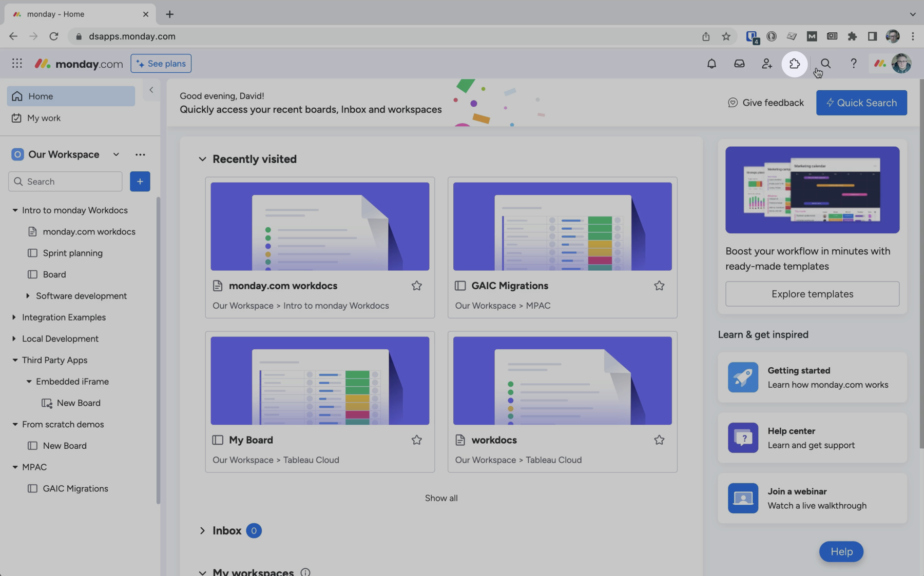Open the inbox tray icon in header
924x576 pixels.
click(x=739, y=64)
